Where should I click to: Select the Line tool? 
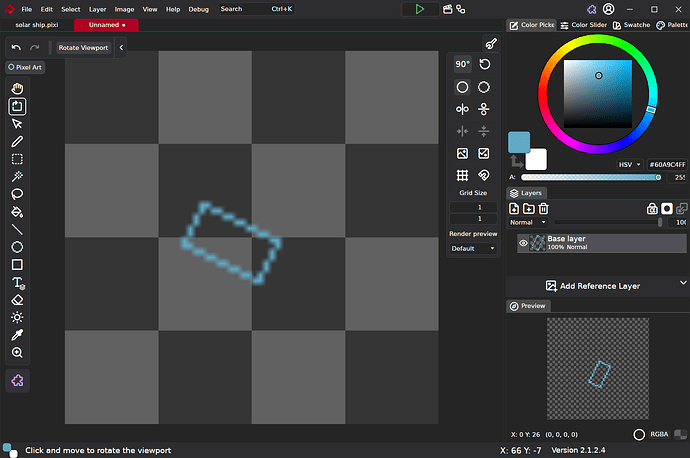click(x=17, y=229)
